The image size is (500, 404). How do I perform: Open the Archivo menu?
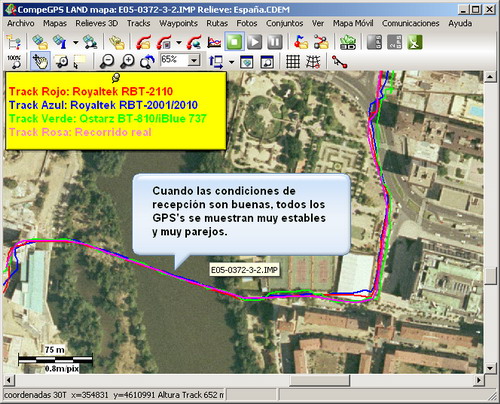(x=21, y=23)
